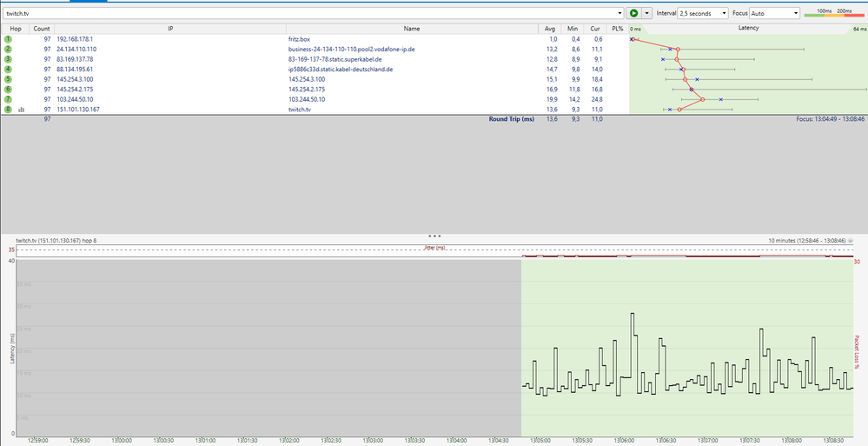Click the Cur column header
The image size is (868, 446).
(x=595, y=29)
